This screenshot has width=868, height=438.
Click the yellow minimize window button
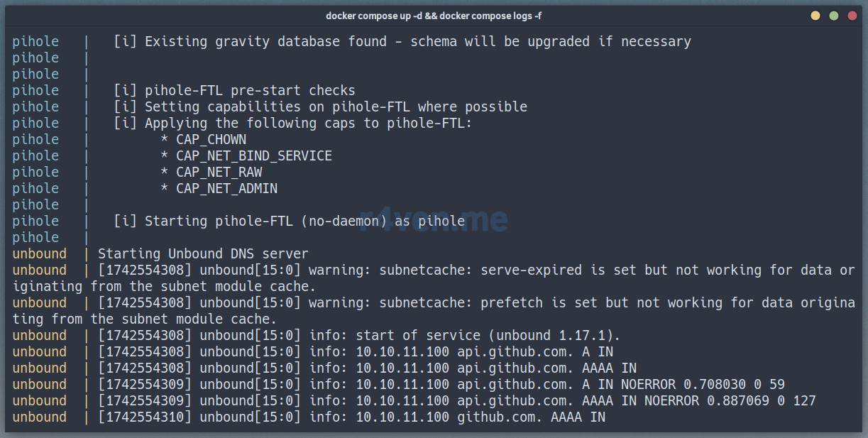pos(815,16)
